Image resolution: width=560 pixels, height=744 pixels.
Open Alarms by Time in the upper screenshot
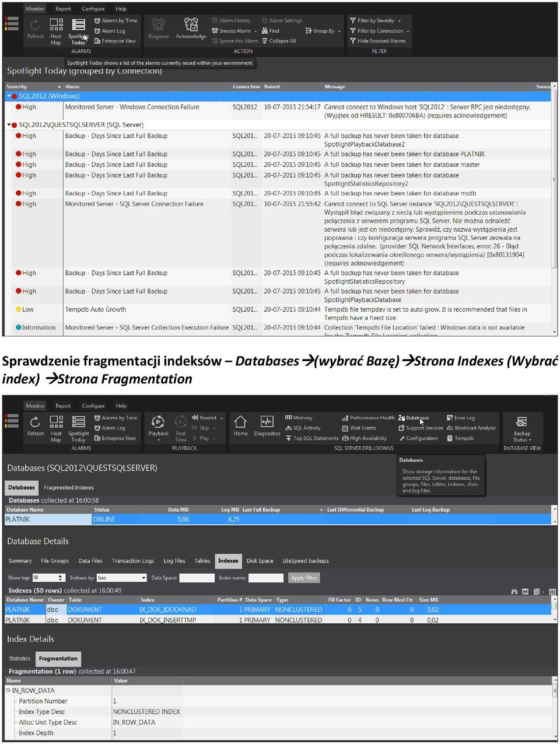point(116,20)
